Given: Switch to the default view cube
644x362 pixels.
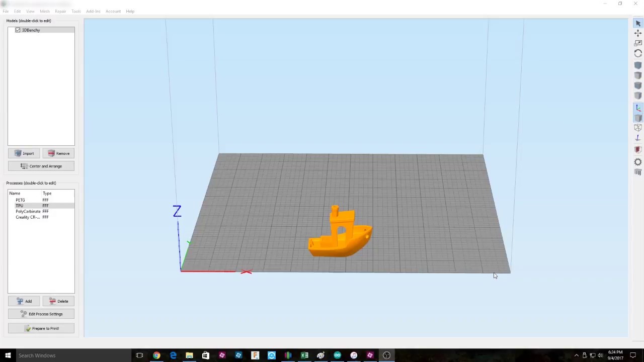Looking at the screenshot, I should 638,65.
